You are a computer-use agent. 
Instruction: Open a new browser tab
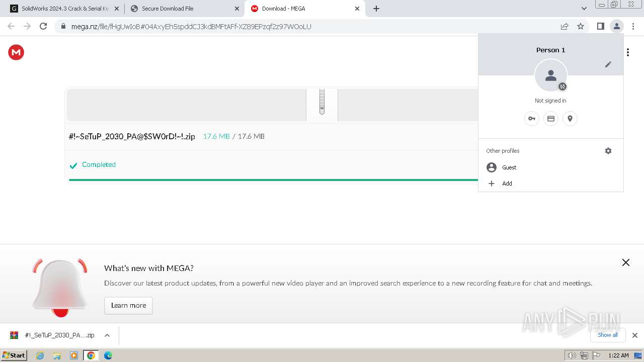(376, 9)
